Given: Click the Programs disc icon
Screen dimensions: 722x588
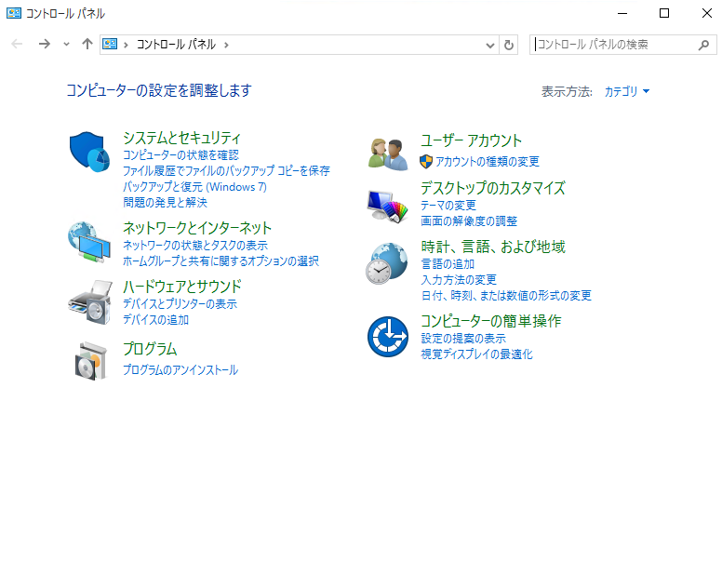Looking at the screenshot, I should tap(90, 361).
